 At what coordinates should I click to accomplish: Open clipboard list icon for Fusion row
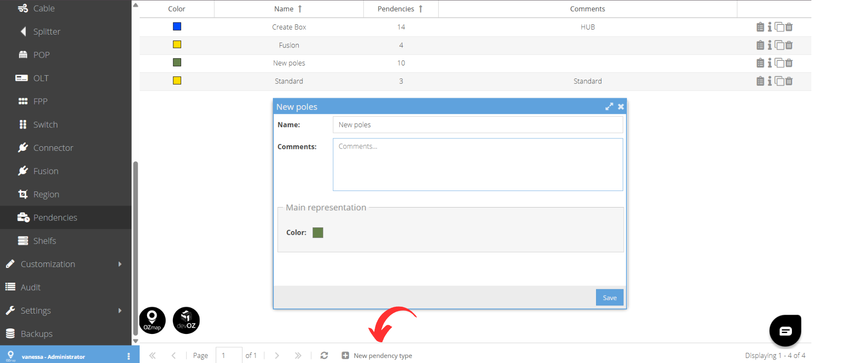760,45
